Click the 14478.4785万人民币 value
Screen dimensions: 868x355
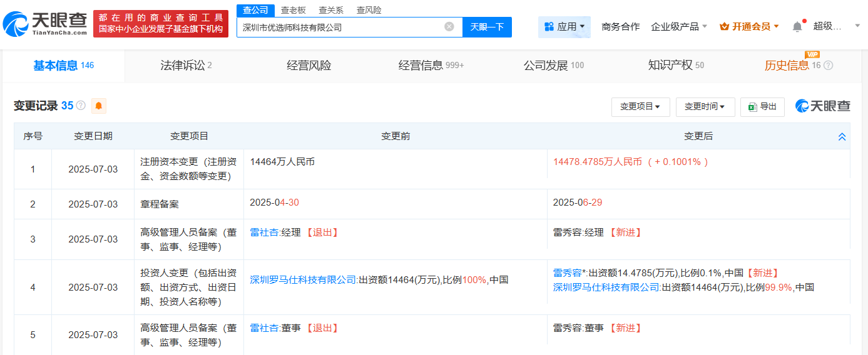pyautogui.click(x=598, y=162)
